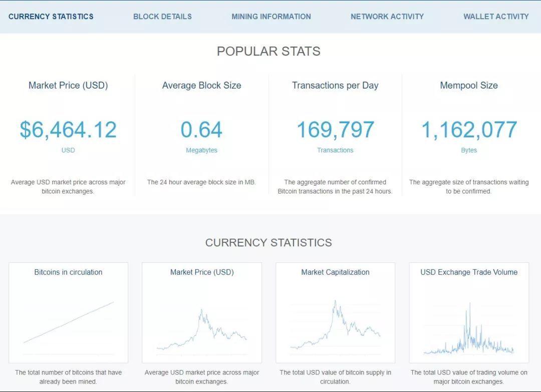Click the 1,162,077 mempool size value
The width and height of the screenshot is (541, 392).
pos(469,130)
